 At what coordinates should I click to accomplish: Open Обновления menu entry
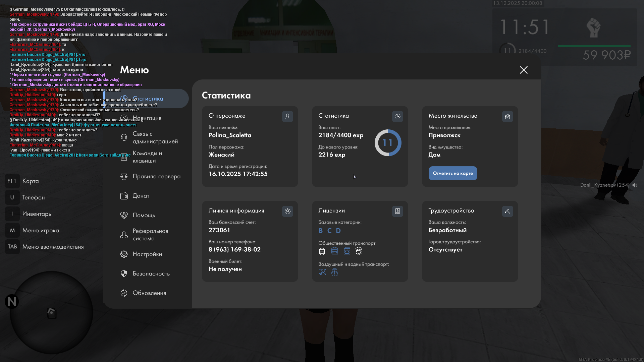pyautogui.click(x=149, y=293)
